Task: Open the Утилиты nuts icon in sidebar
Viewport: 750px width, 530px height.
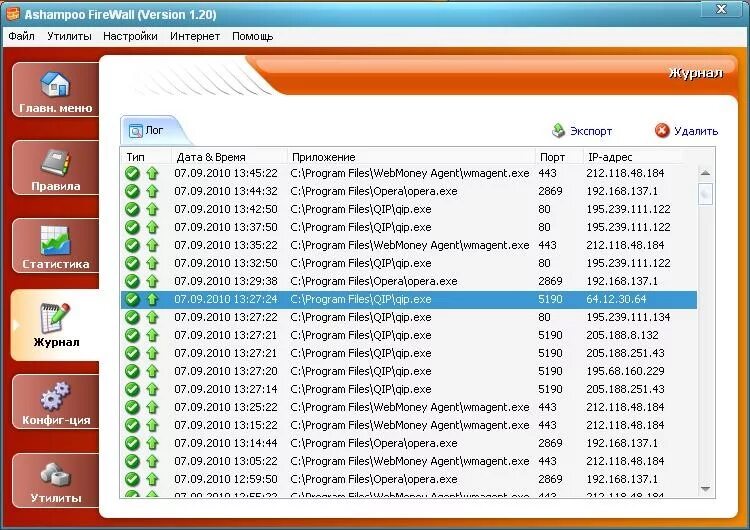Action: pyautogui.click(x=55, y=474)
